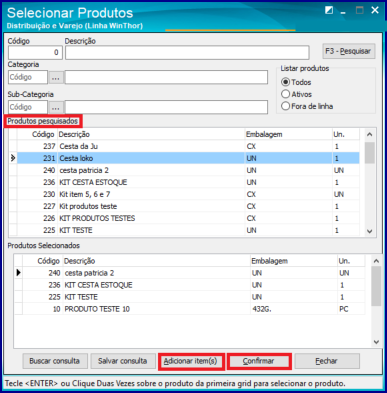Screen dimensions: 387x393
Task: Click the Salvar consulta button
Action: point(123,361)
